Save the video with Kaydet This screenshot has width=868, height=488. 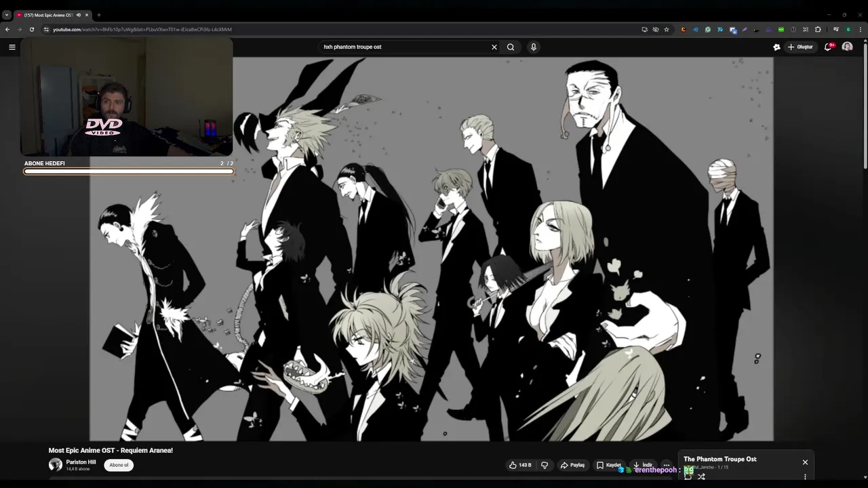click(609, 465)
